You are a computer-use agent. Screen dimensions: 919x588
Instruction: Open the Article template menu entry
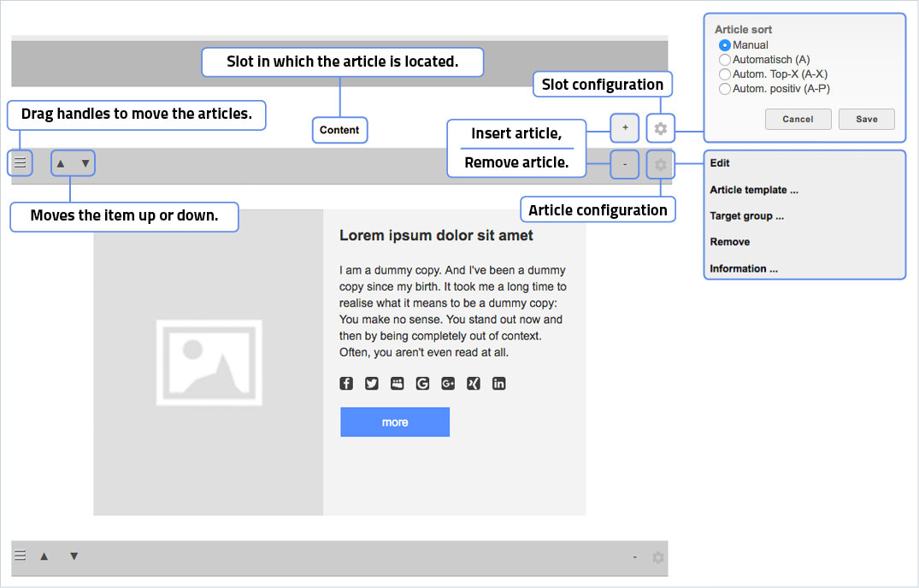coord(753,190)
